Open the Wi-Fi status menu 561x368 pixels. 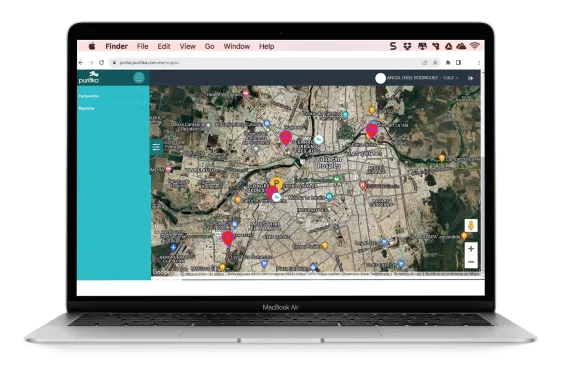click(475, 46)
